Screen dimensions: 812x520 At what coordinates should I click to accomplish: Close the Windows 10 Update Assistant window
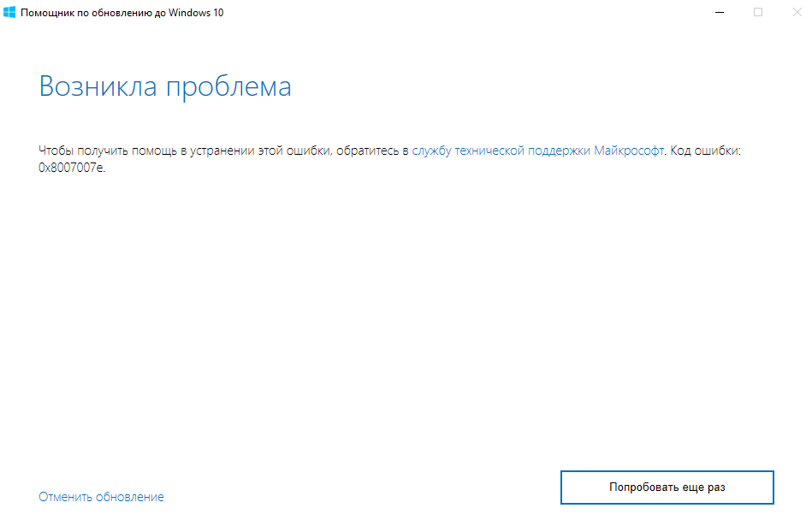coord(797,13)
